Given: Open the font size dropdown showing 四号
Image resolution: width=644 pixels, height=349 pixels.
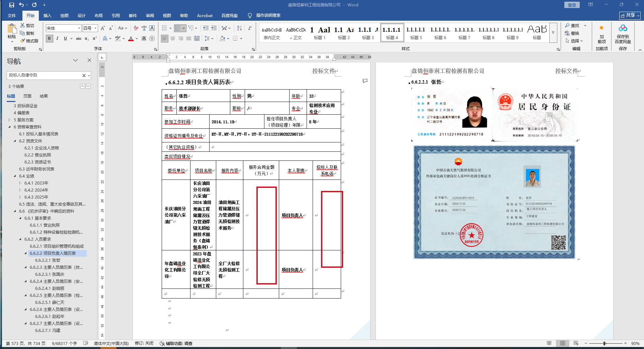Looking at the screenshot, I should pos(95,28).
